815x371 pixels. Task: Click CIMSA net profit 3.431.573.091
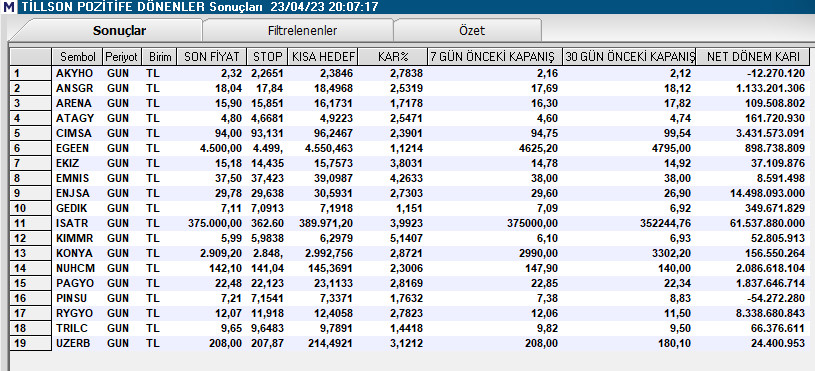click(x=771, y=134)
